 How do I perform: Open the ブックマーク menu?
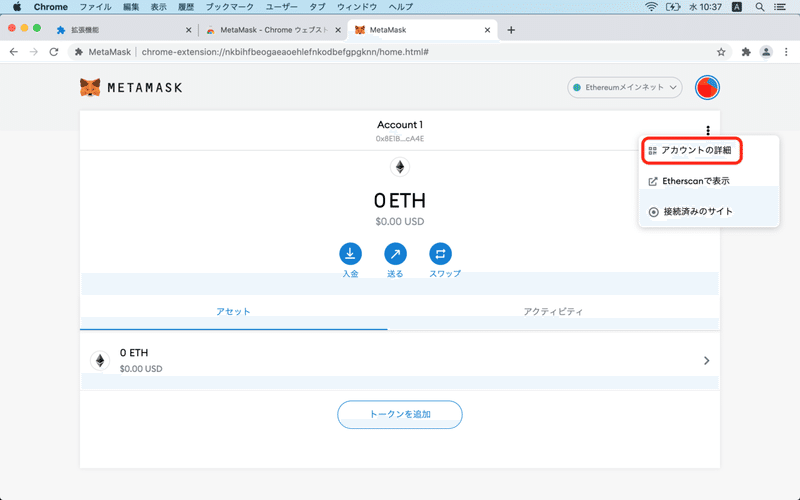coord(230,7)
